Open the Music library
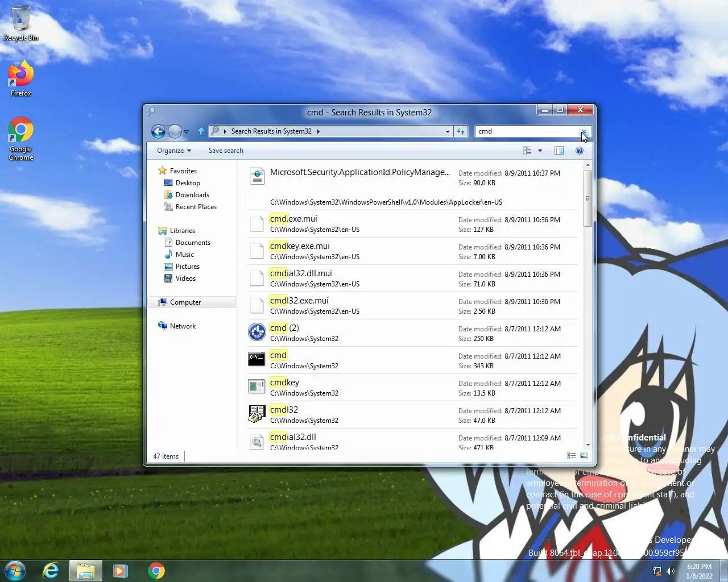The height and width of the screenshot is (582, 728). [184, 255]
